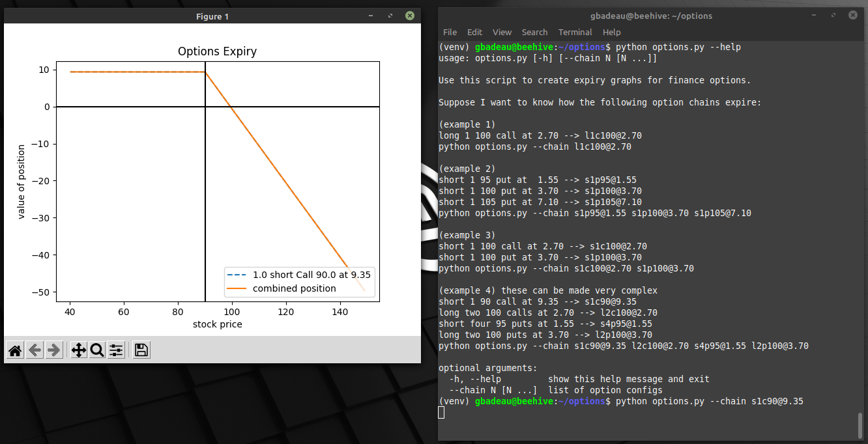Viewport: 868px width, 444px height.
Task: Minimize the Figure 1 window
Action: pyautogui.click(x=371, y=15)
